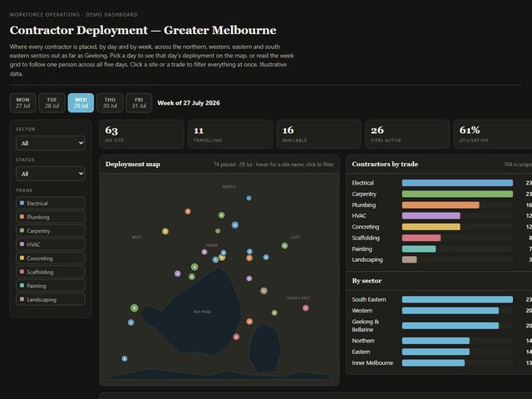532x399 pixels.
Task: Click the South Eastern row in By sector
Action: [x=441, y=299]
